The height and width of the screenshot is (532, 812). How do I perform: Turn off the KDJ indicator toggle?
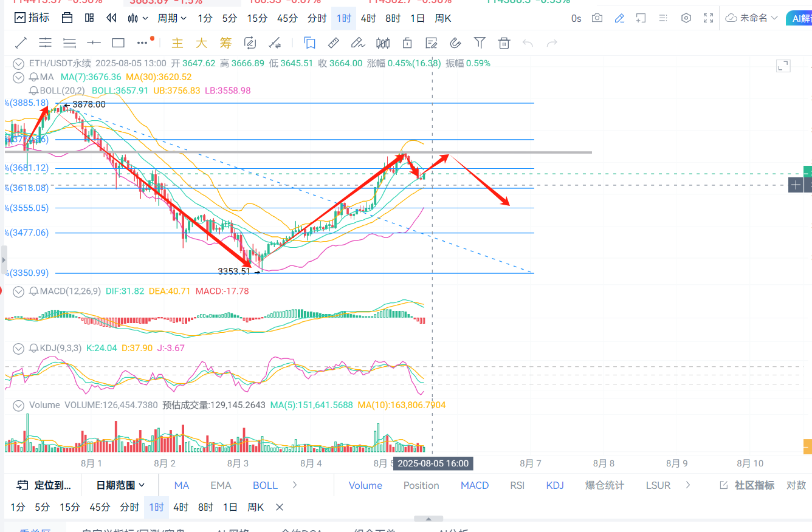554,485
